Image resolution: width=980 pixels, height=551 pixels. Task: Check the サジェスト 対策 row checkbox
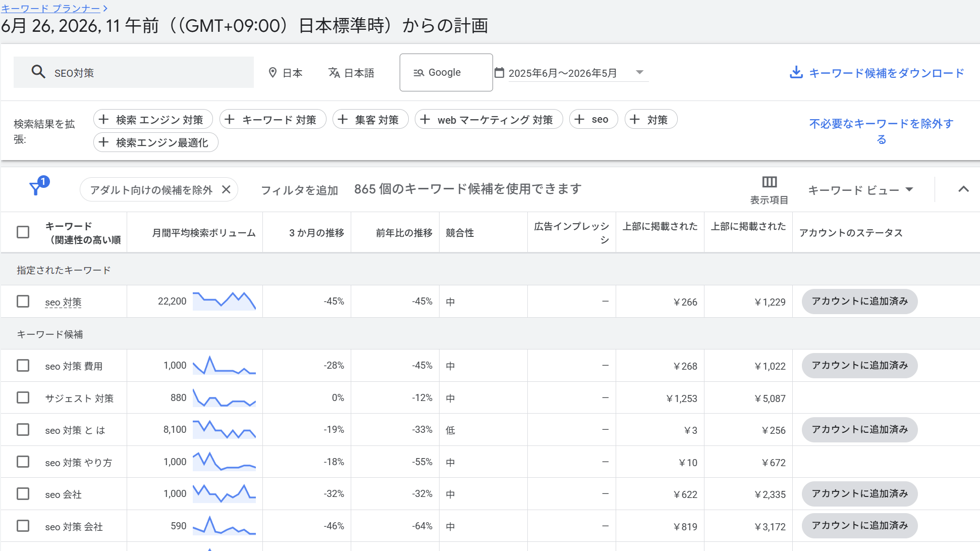coord(23,398)
